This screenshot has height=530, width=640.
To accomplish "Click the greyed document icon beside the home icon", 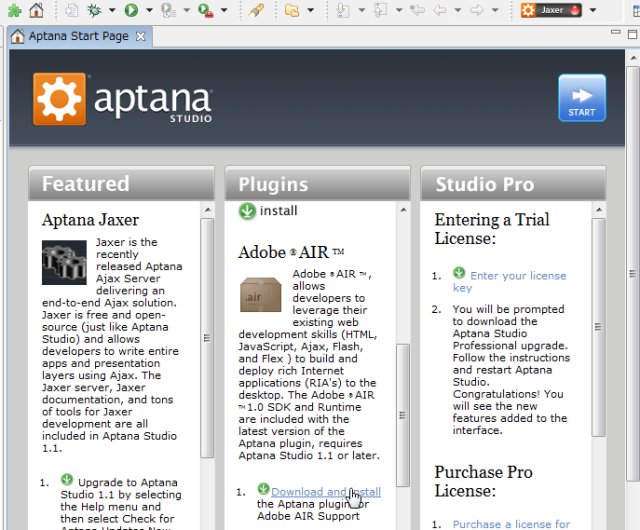I will coord(72,10).
